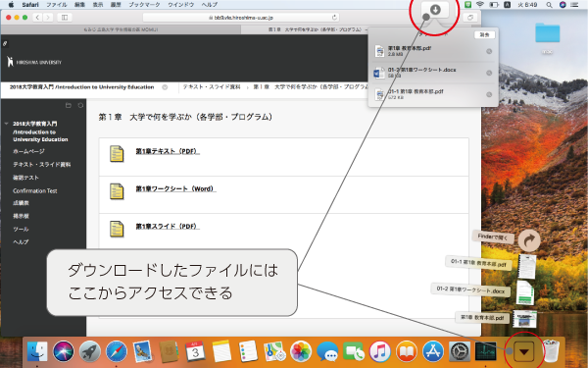
Task: Open the Trash in the Dock
Action: pyautogui.click(x=551, y=350)
